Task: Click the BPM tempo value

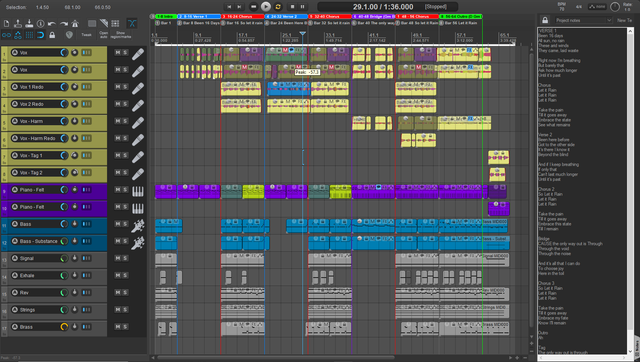Action: (x=562, y=9)
